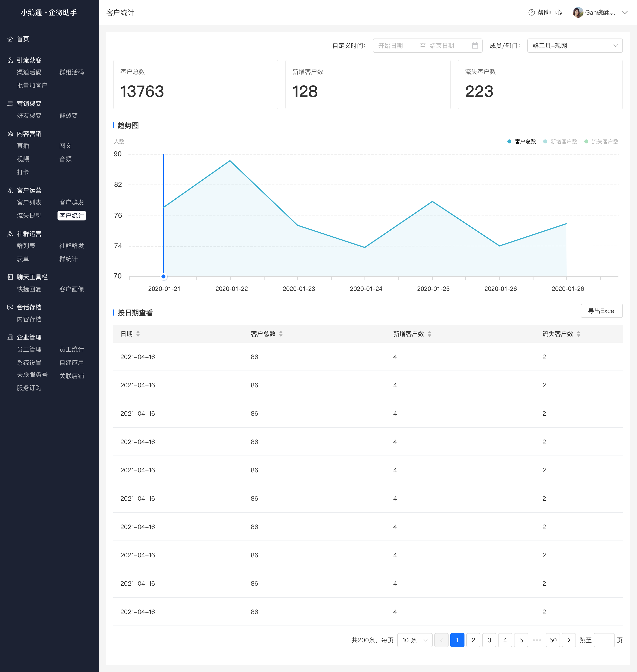
Task: Open the 帮助中心 link
Action: (x=545, y=13)
